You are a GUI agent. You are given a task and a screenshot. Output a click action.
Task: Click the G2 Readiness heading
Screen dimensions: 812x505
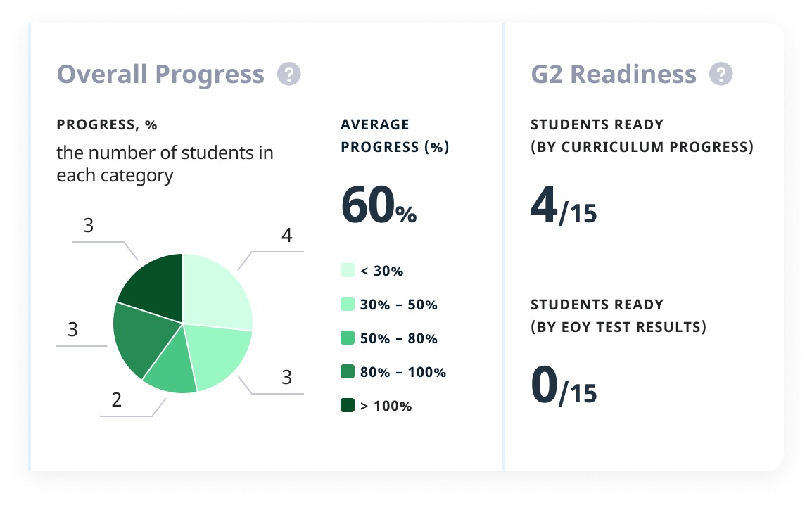[x=614, y=74]
